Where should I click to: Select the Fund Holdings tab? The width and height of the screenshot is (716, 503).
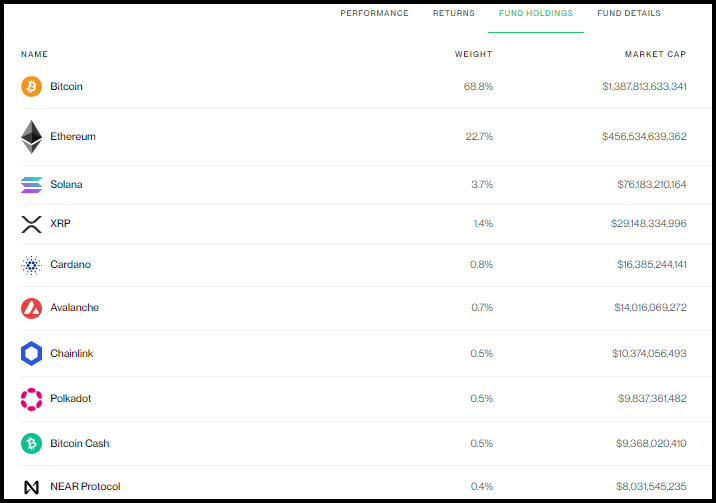[536, 14]
